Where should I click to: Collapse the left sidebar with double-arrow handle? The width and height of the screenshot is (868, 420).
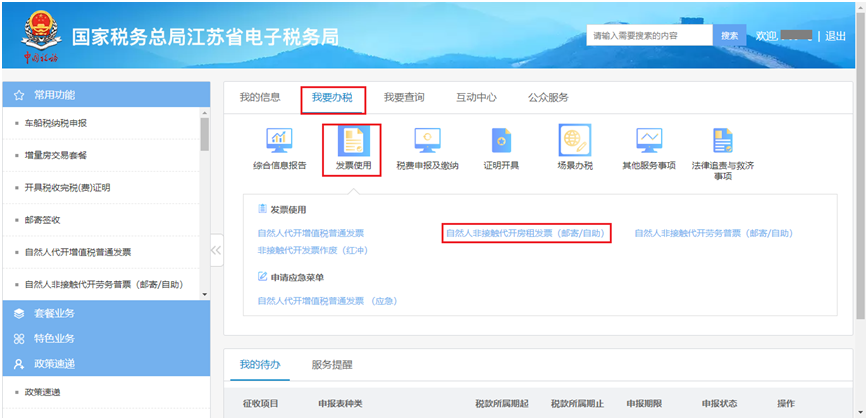point(216,250)
